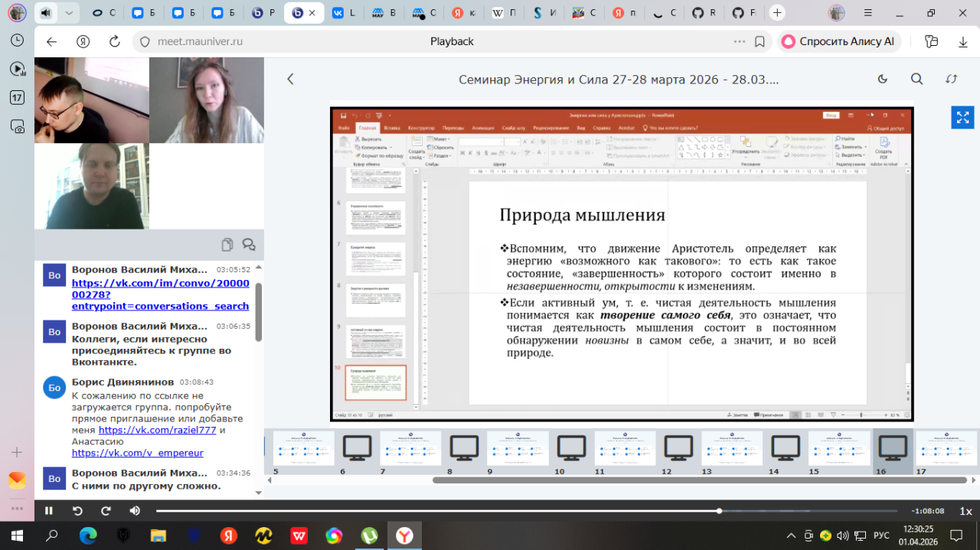Image resolution: width=980 pixels, height=550 pixels.
Task: Click the Спросить Алису AI button
Action: click(x=838, y=41)
